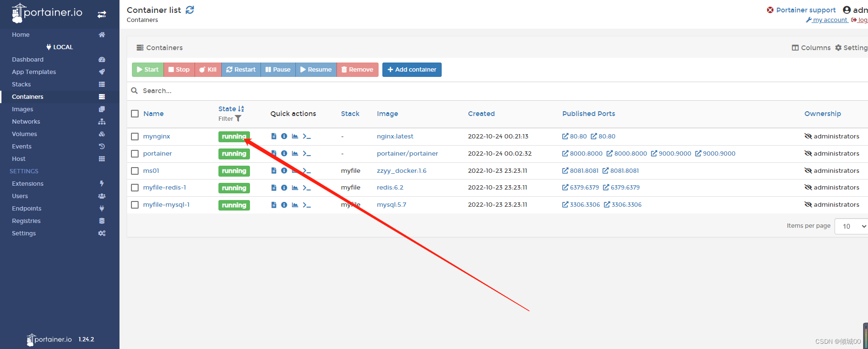The width and height of the screenshot is (868, 349).
Task: Click the Restart button
Action: click(x=241, y=70)
